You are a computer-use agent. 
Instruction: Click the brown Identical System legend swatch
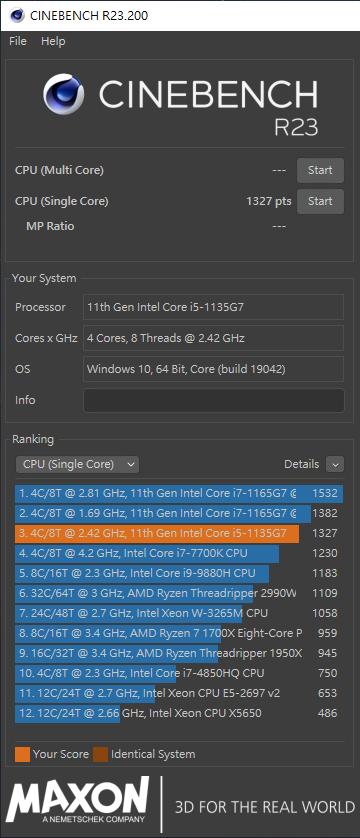click(100, 754)
